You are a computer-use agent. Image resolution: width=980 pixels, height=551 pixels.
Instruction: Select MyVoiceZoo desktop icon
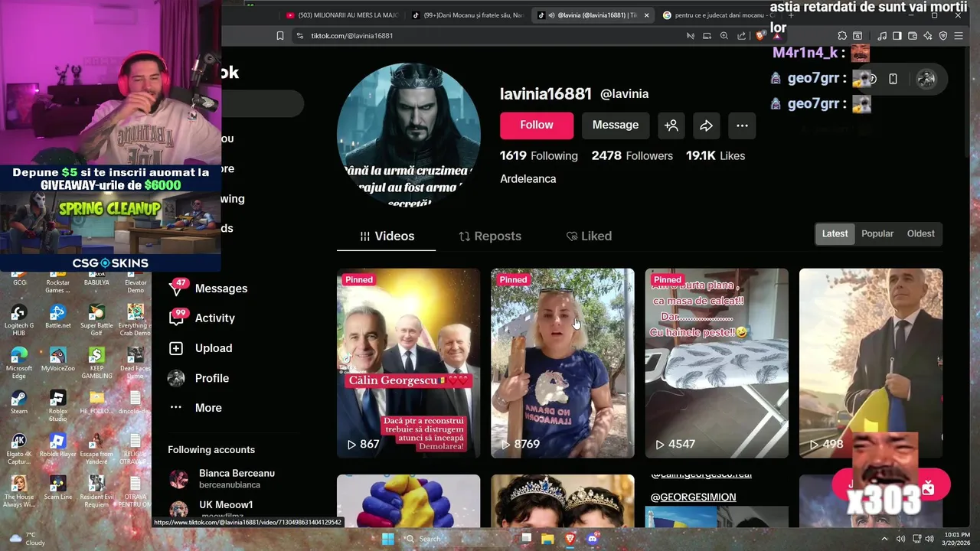57,359
